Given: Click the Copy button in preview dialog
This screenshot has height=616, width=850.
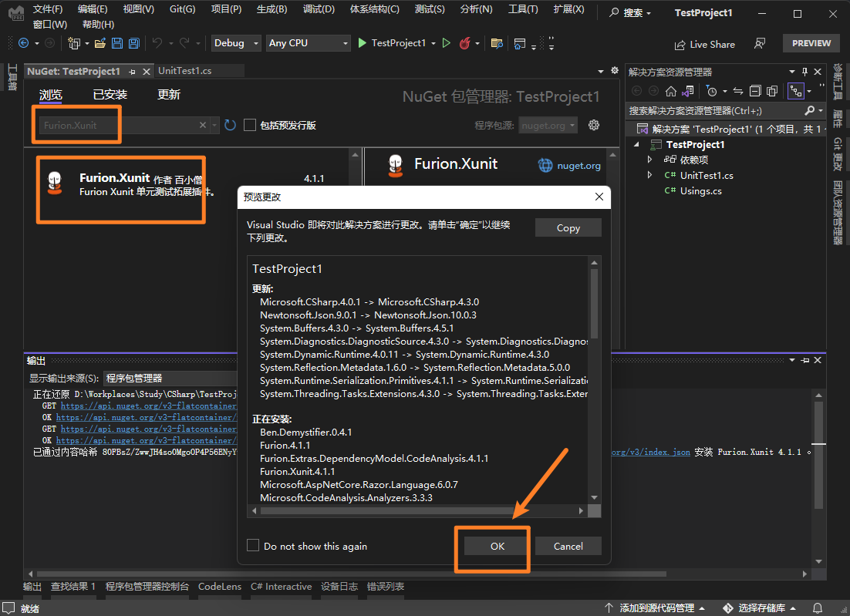Looking at the screenshot, I should click(568, 227).
